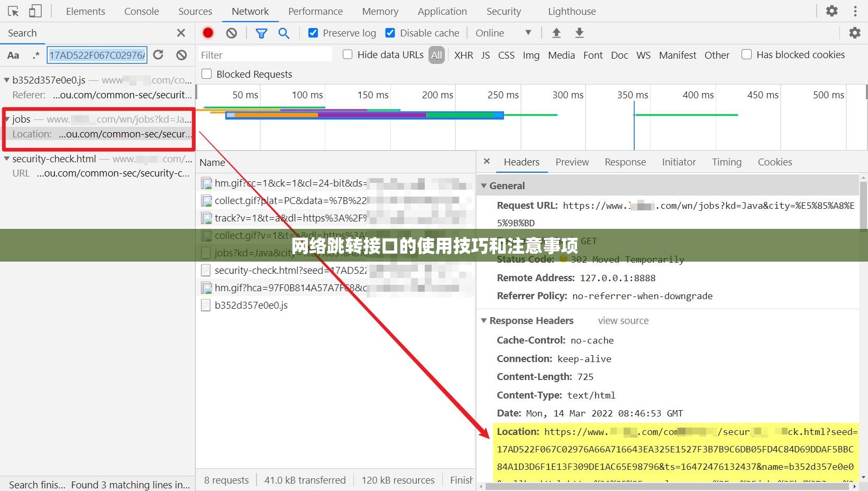Disable the Disable cache option

coord(390,33)
